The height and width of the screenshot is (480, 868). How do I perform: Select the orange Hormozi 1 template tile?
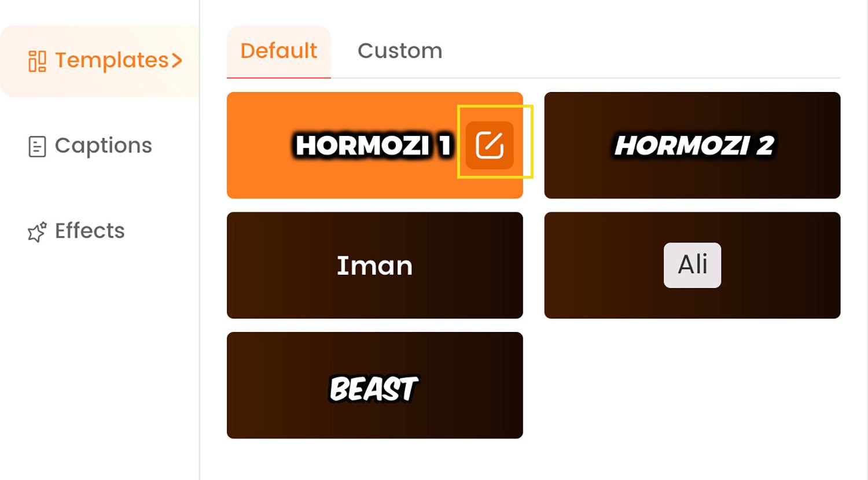(x=375, y=145)
